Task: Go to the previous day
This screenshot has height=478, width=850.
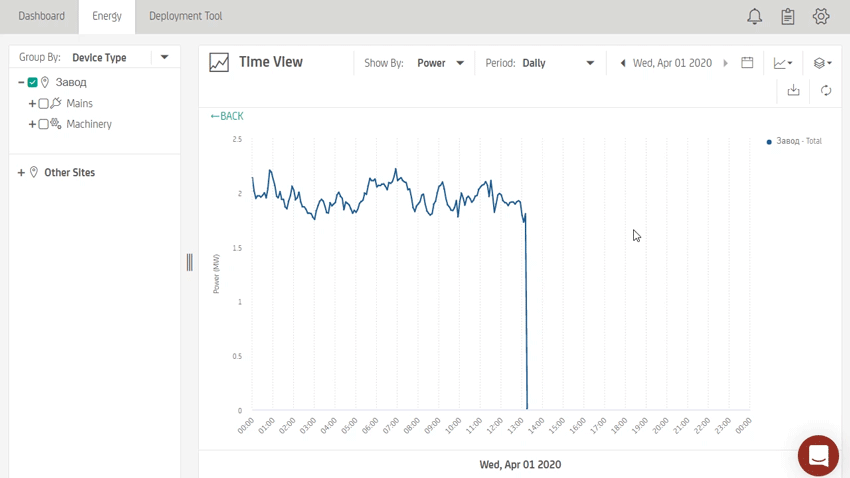Action: (623, 63)
